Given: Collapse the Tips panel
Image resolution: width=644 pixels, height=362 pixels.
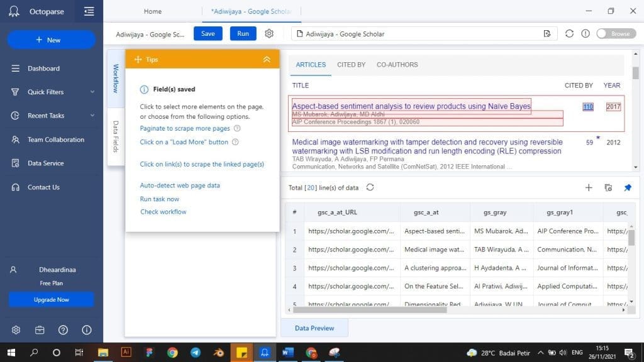Looking at the screenshot, I should pos(267,59).
